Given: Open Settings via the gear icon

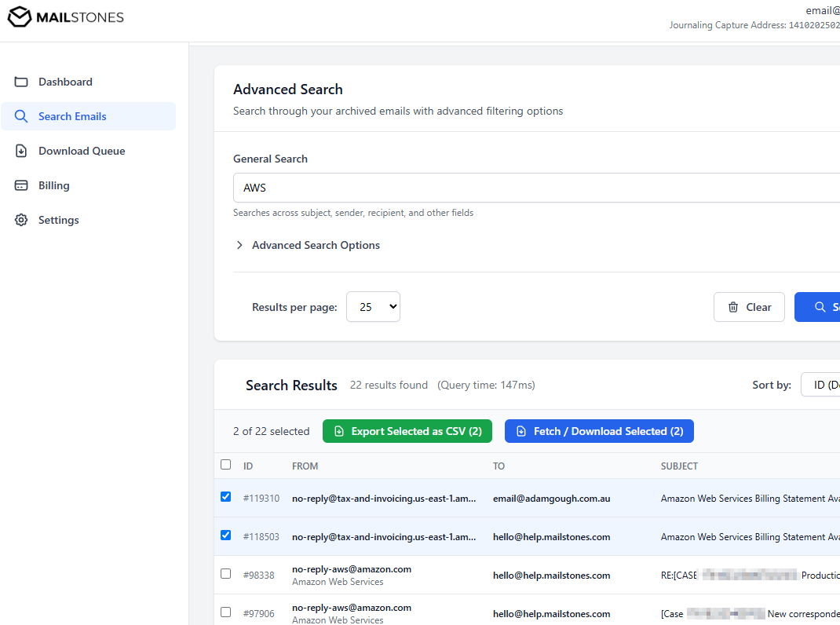Looking at the screenshot, I should 22,220.
